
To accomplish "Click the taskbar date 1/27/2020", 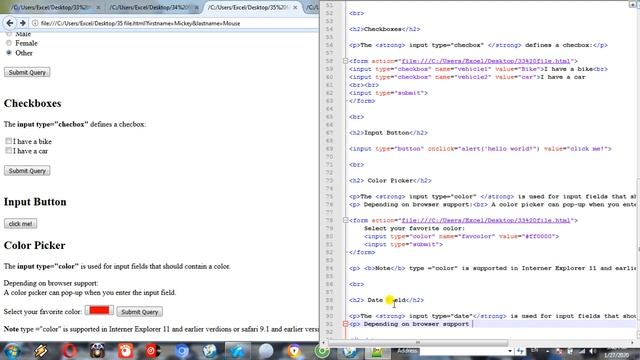I will pos(616,355).
